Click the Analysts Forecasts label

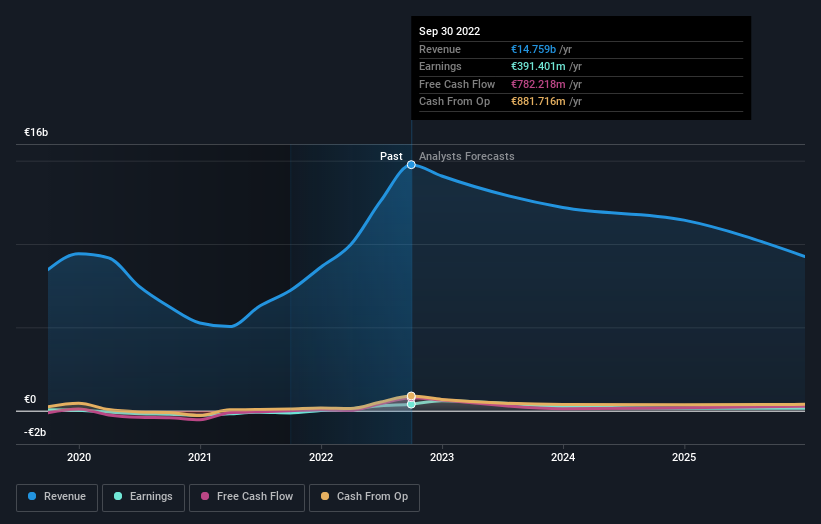pyautogui.click(x=467, y=156)
